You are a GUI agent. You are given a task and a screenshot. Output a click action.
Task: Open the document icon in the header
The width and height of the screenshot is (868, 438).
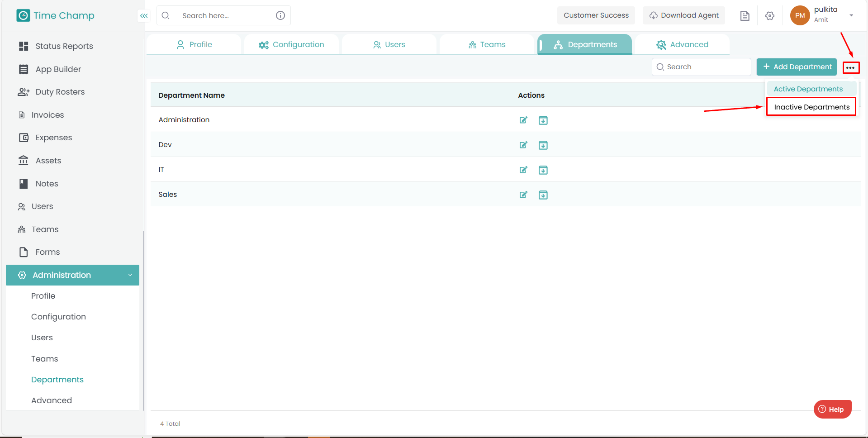tap(745, 16)
